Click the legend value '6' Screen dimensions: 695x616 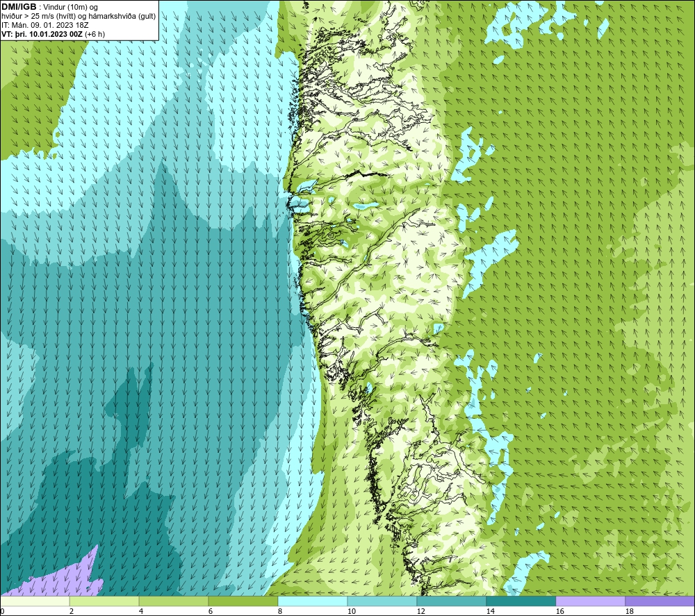click(x=210, y=611)
